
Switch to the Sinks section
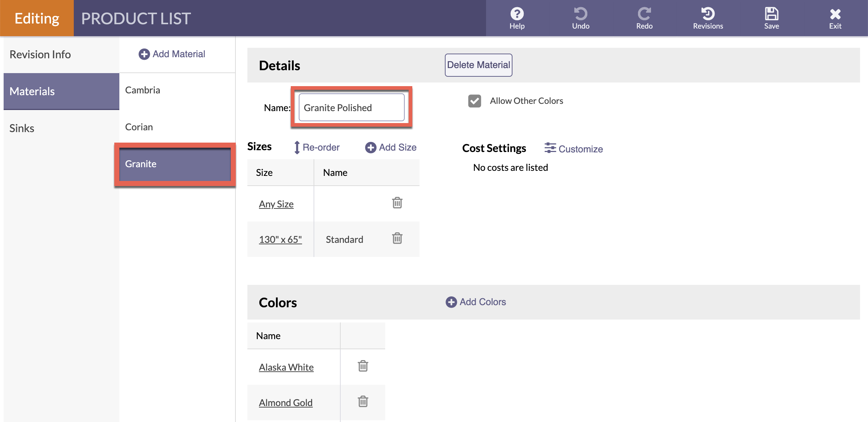tap(22, 128)
